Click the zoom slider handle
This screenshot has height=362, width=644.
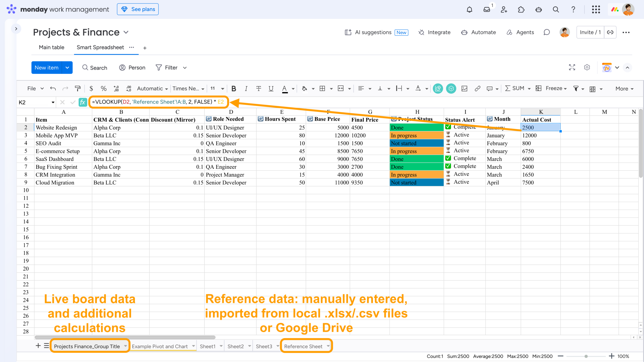(x=586, y=356)
